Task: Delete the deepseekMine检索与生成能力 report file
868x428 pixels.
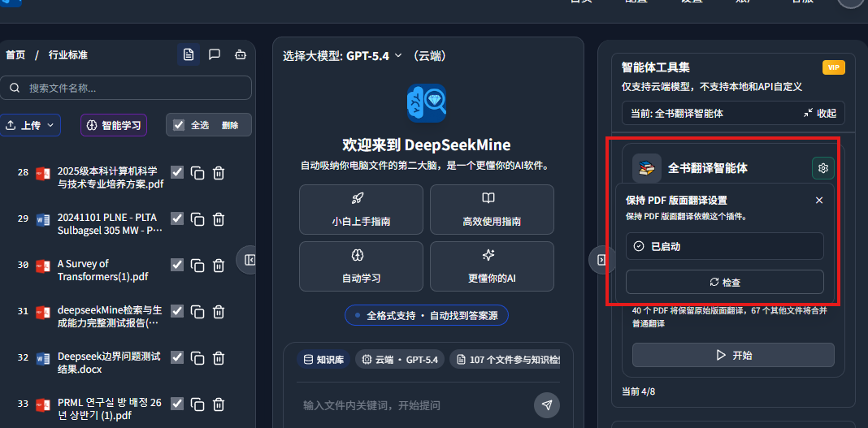Action: pos(219,312)
